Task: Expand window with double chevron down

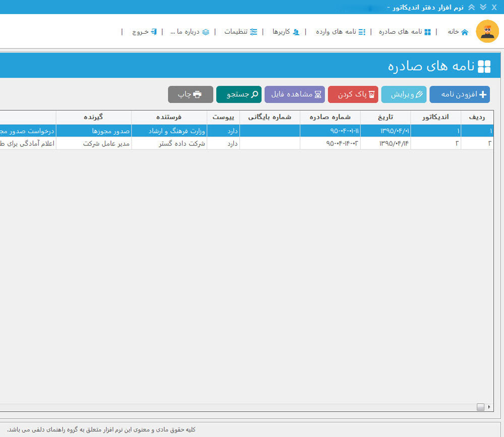Action: (x=482, y=7)
